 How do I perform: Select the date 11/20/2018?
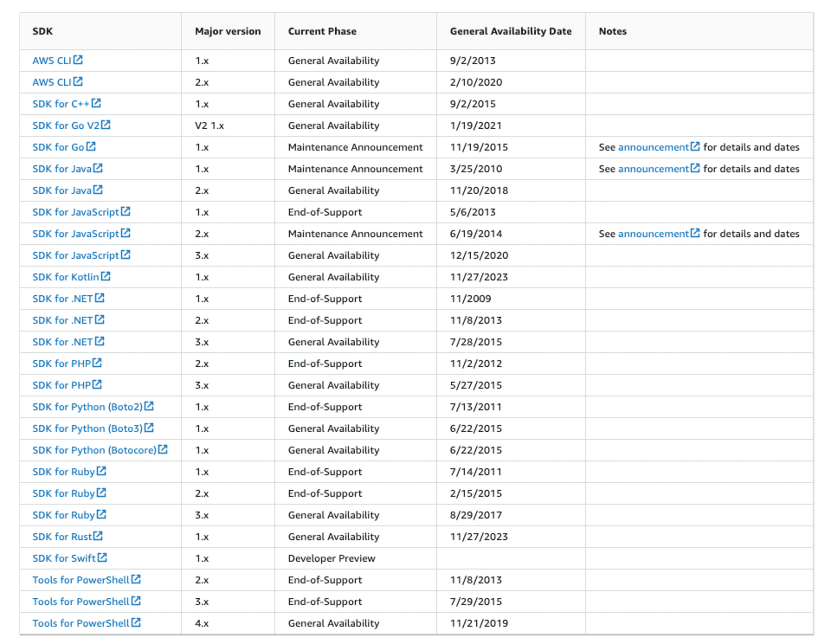coord(479,190)
